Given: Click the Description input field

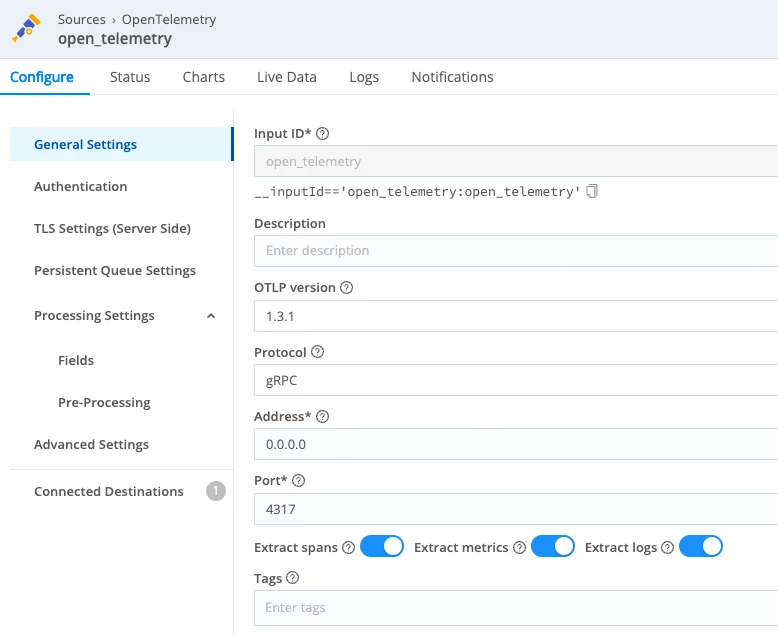Looking at the screenshot, I should pos(516,251).
